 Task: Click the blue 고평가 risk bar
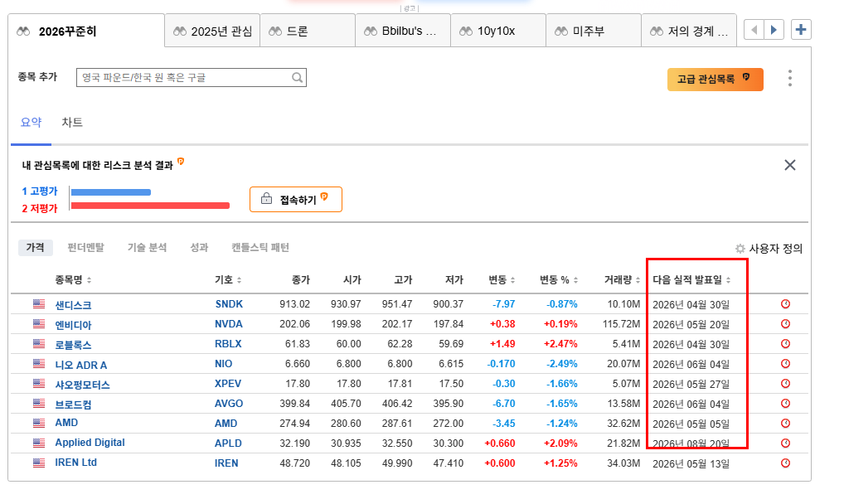pos(111,192)
